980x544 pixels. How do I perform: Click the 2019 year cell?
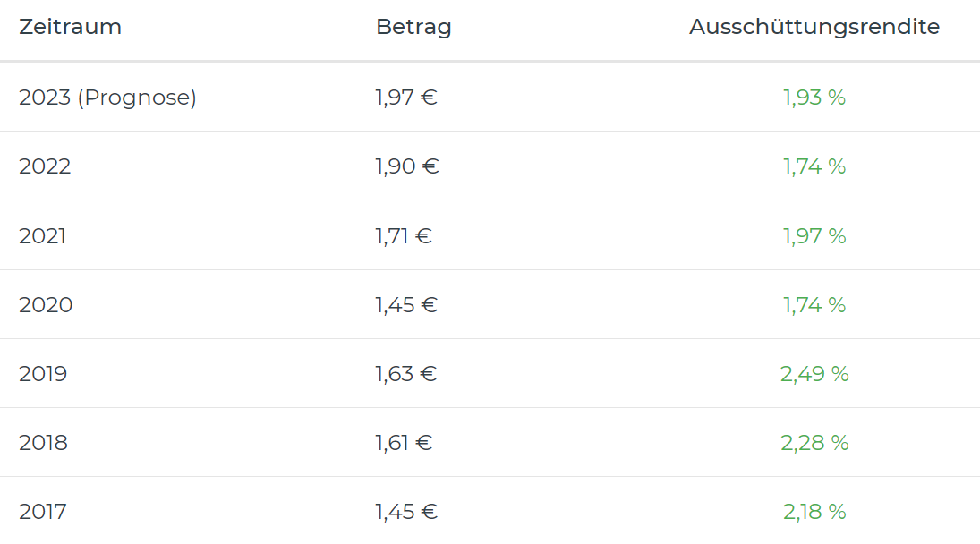click(x=43, y=374)
